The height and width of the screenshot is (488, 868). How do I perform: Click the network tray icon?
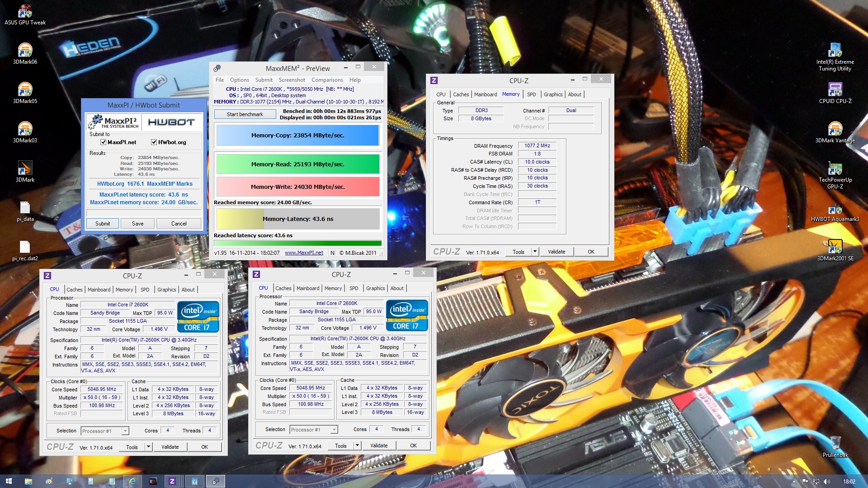[x=816, y=482]
